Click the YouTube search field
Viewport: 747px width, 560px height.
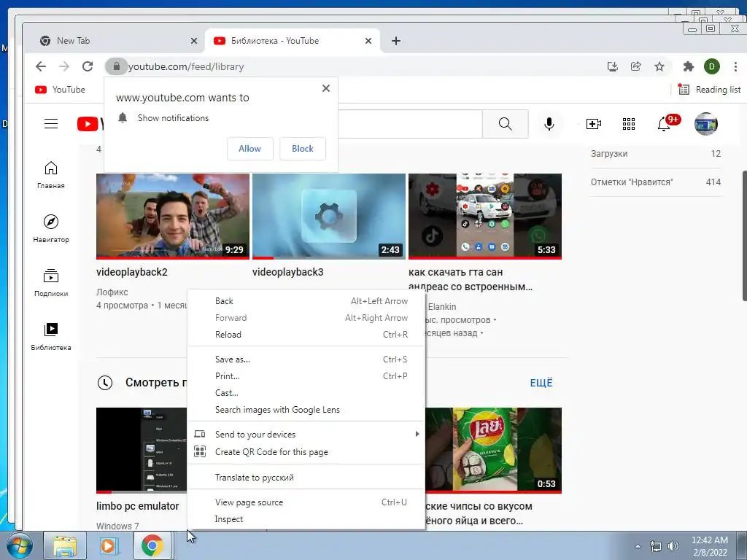coord(410,124)
